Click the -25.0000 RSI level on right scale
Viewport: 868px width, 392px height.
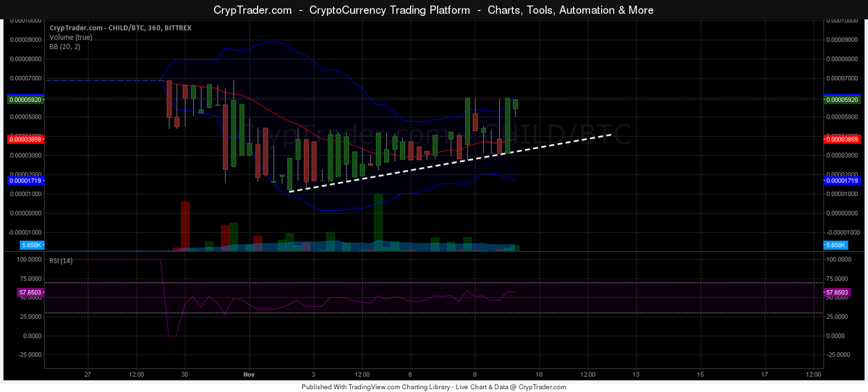(838, 354)
